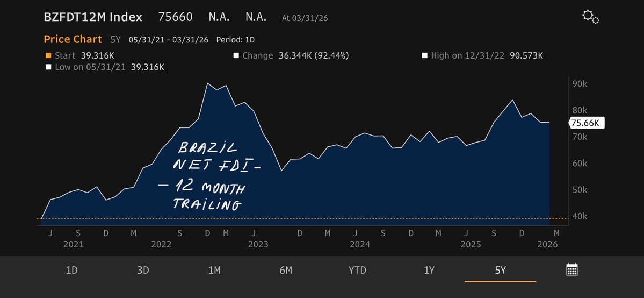Image resolution: width=644 pixels, height=298 pixels.
Task: Click the High on 12/31/22 legend swatch
Action: (x=425, y=55)
